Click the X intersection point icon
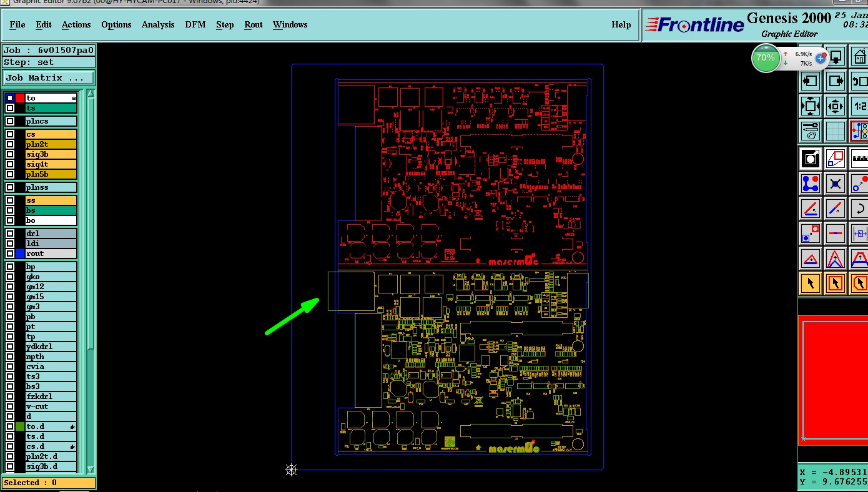 click(836, 184)
